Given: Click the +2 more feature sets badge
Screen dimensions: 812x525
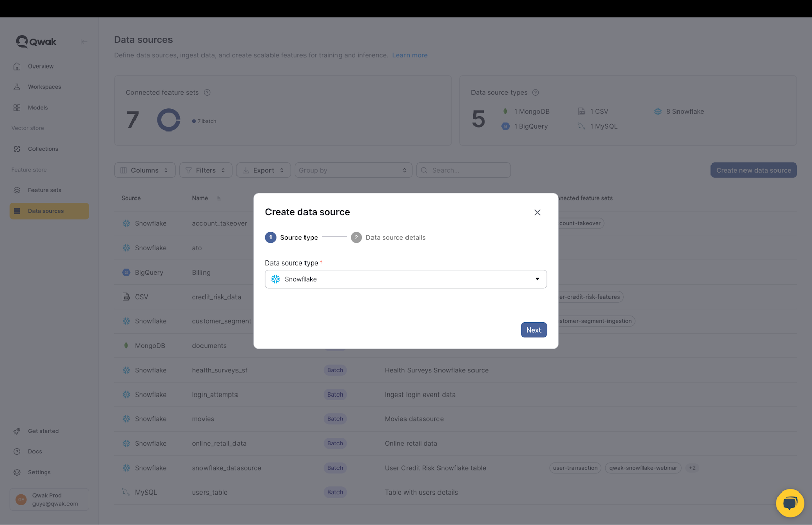Looking at the screenshot, I should 692,468.
